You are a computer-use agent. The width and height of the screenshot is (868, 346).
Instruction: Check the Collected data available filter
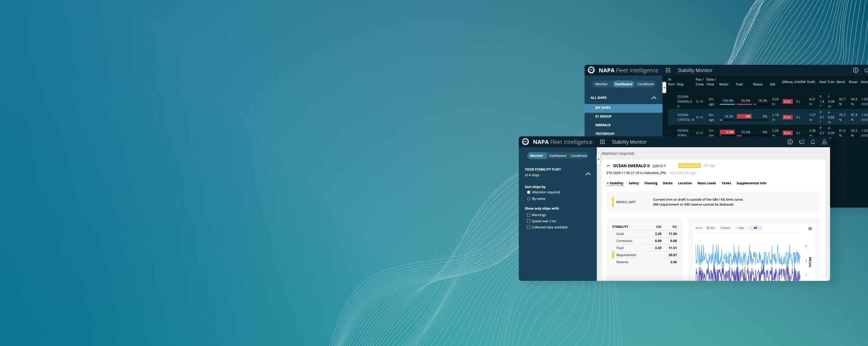tap(528, 227)
